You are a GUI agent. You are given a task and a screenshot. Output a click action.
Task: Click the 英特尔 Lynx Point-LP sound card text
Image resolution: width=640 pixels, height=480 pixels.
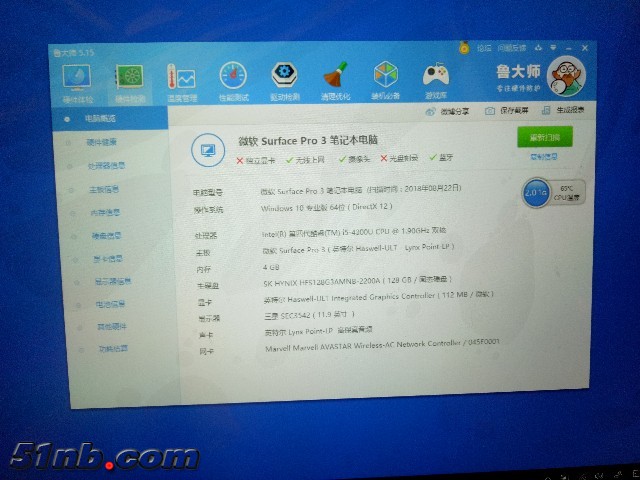pyautogui.click(x=318, y=331)
